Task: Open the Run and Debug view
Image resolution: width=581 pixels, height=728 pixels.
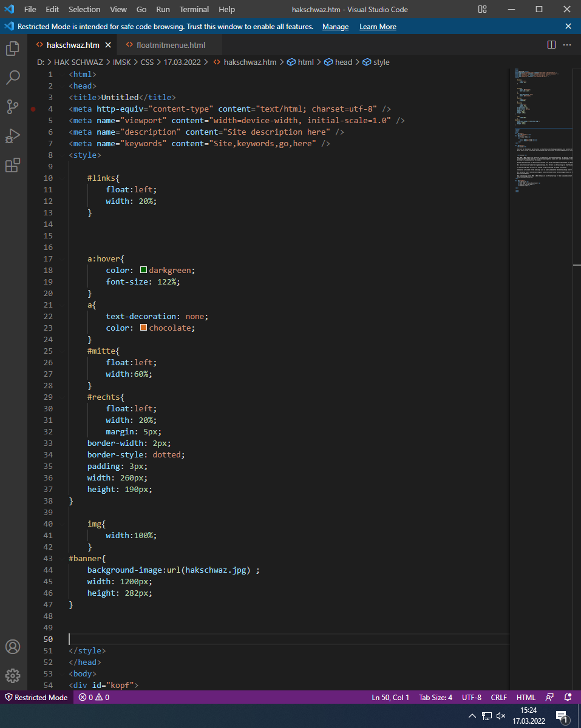Action: click(x=13, y=136)
